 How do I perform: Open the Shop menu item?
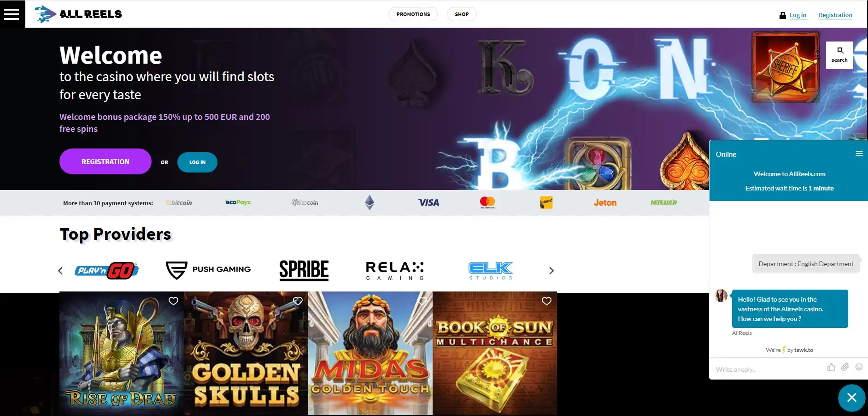point(462,14)
